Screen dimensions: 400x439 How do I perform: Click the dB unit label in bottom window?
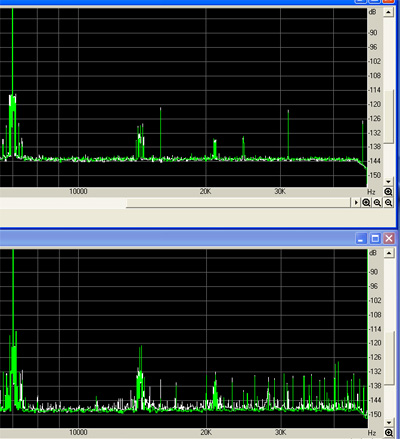(x=373, y=253)
